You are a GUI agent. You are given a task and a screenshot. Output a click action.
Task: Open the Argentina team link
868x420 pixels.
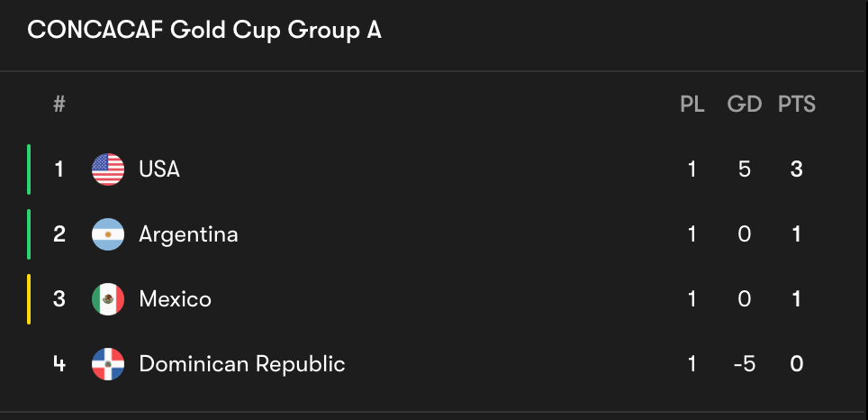tap(188, 234)
